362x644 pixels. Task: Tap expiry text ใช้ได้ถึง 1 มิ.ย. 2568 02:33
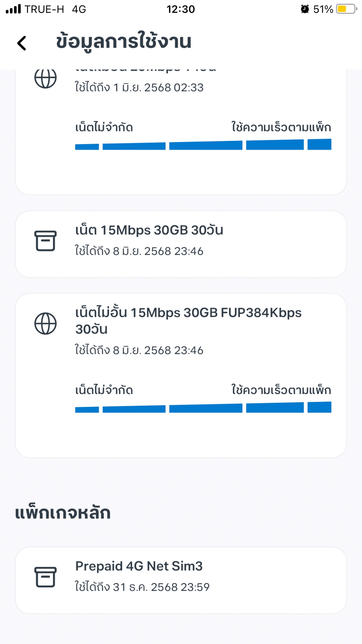tap(139, 87)
